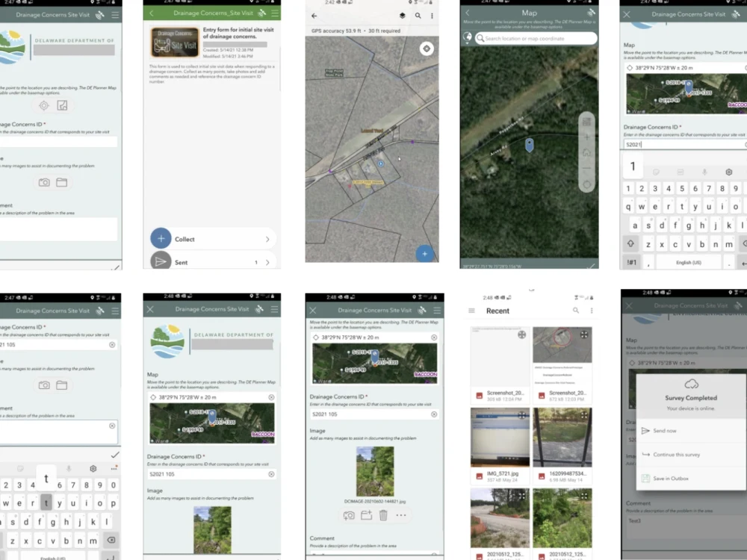747x560 pixels.
Task: Open the photo thumbnail captioned DCIMAGE-20210602
Action: pos(375,471)
